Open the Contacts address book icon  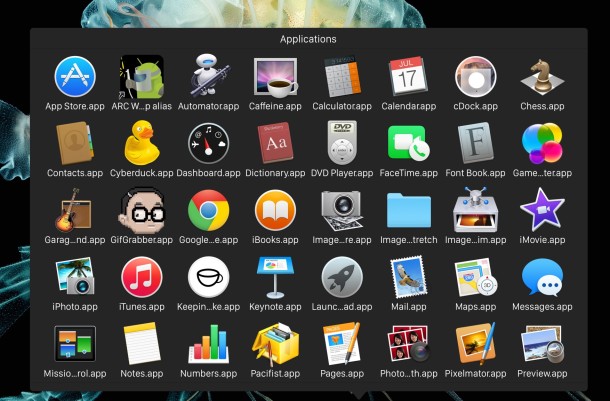(x=75, y=144)
